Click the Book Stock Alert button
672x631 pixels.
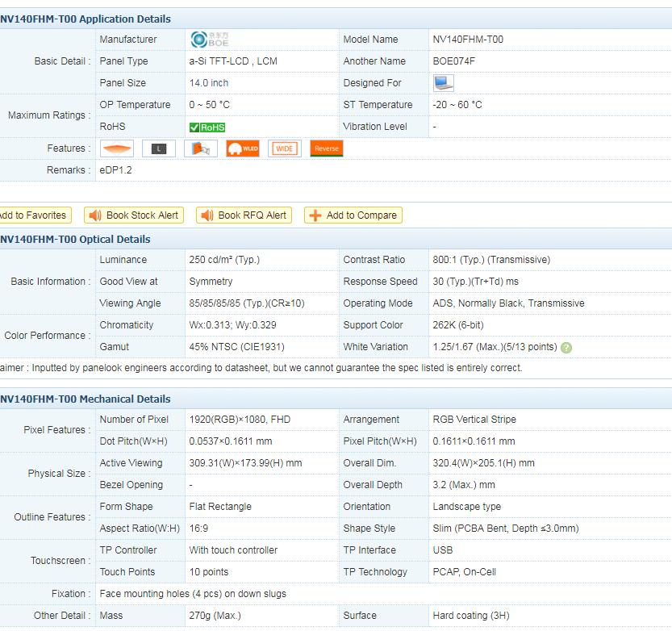click(x=134, y=215)
